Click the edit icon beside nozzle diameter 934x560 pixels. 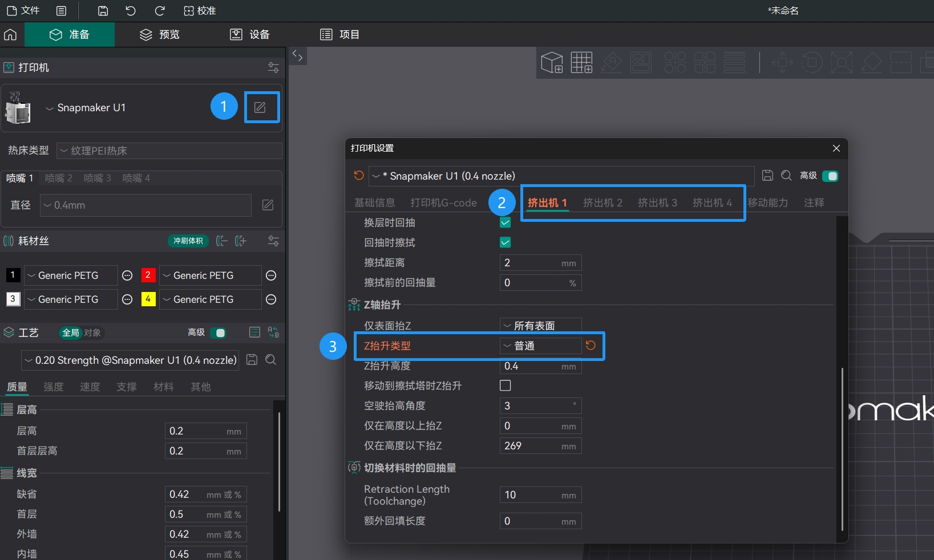[x=268, y=205]
